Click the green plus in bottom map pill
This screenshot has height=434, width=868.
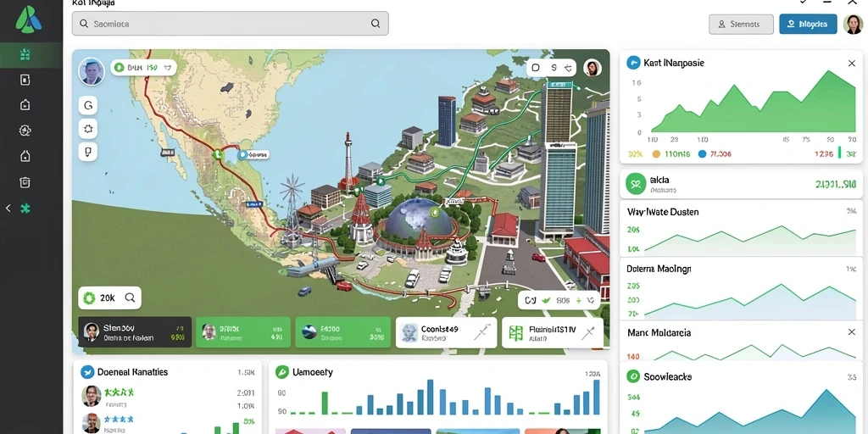(578, 300)
